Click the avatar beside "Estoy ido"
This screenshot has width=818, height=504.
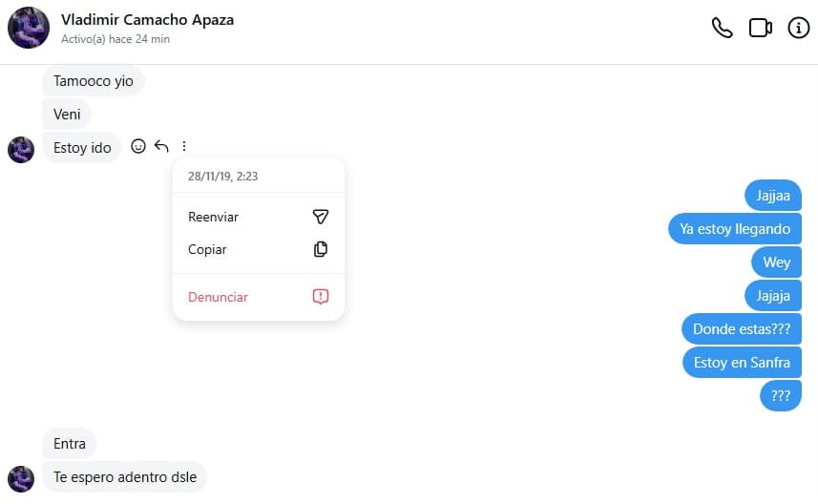tap(21, 149)
